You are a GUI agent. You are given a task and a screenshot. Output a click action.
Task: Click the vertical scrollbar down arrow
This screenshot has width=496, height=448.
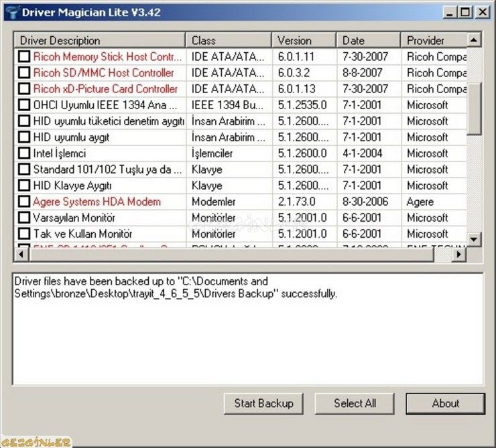pyautogui.click(x=474, y=239)
